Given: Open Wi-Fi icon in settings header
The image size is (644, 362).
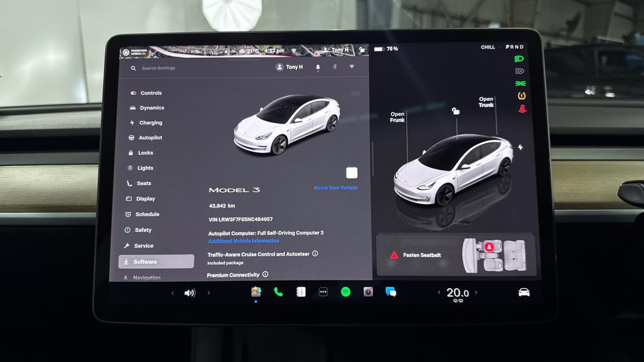Looking at the screenshot, I should pos(352,66).
